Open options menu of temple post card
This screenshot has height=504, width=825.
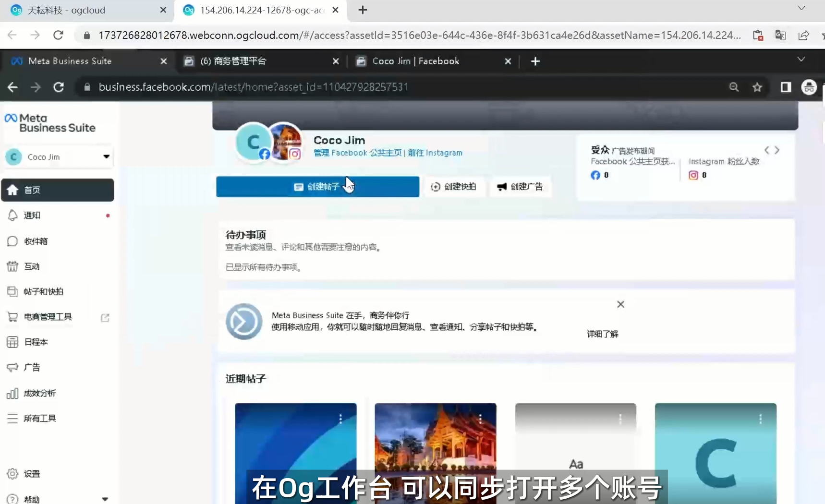(x=480, y=419)
